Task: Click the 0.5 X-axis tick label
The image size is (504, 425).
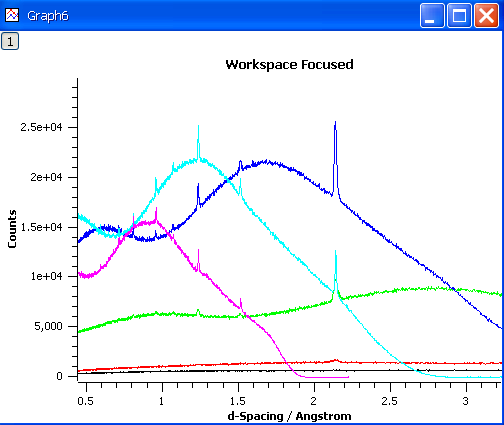Action: [x=85, y=401]
